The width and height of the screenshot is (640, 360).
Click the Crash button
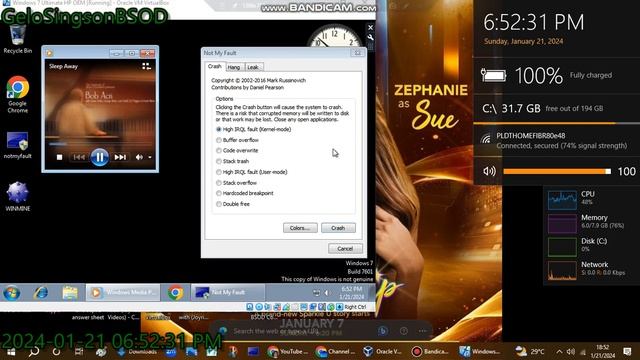(x=338, y=228)
